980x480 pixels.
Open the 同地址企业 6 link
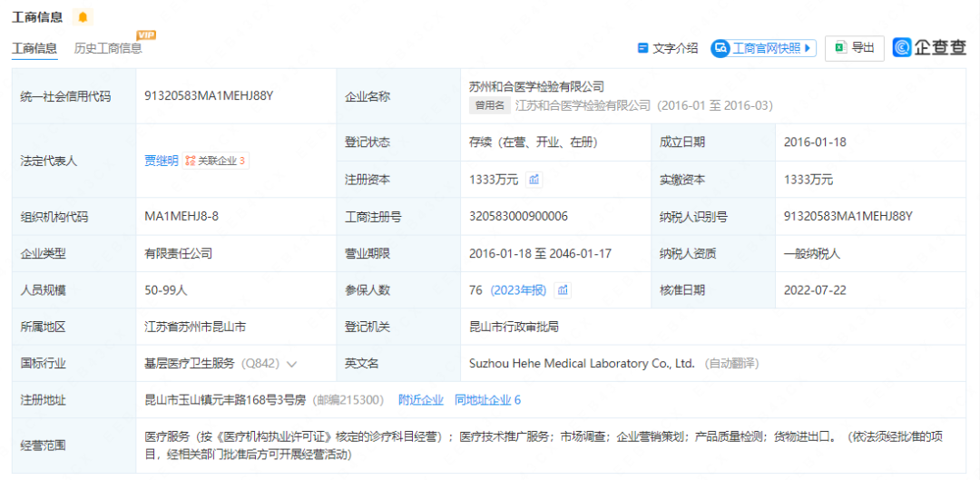coord(487,401)
